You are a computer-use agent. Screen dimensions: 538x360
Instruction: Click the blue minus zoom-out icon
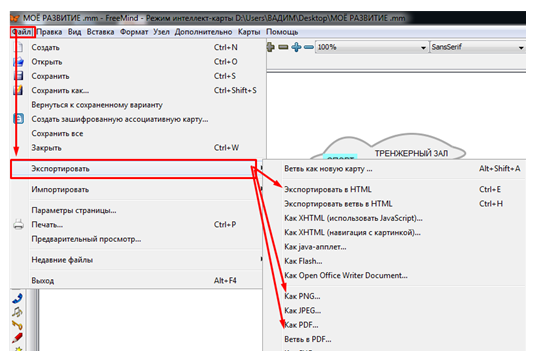click(x=309, y=47)
